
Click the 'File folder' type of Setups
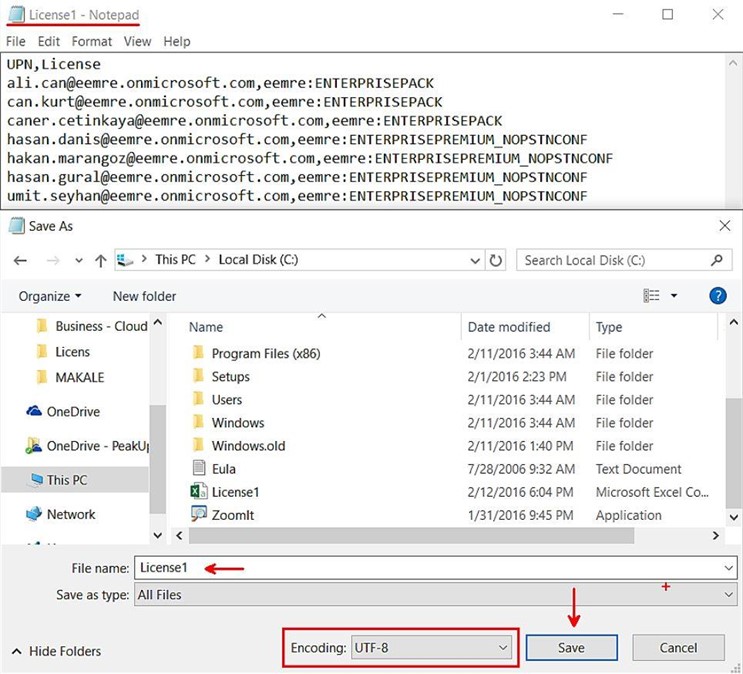pyautogui.click(x=624, y=377)
